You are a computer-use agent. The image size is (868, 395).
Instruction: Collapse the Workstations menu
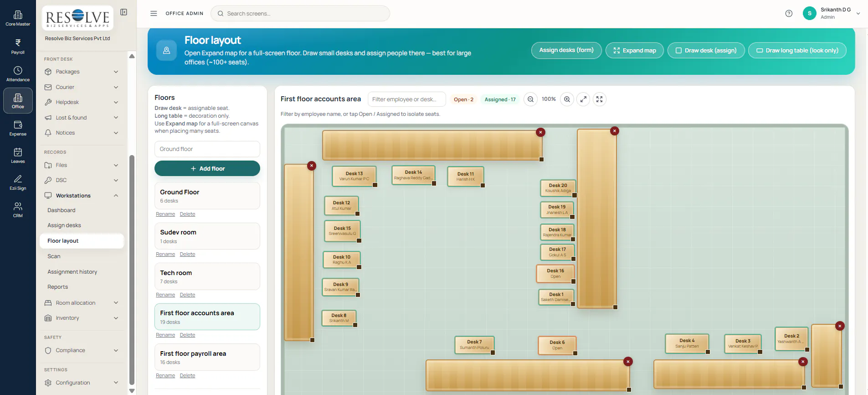click(x=82, y=196)
